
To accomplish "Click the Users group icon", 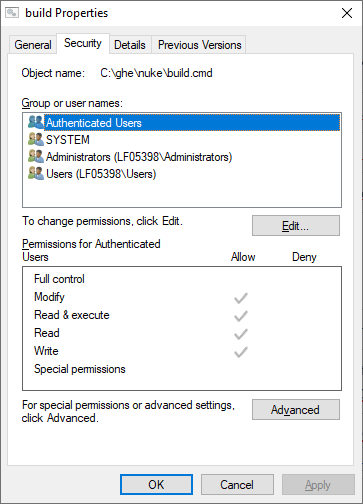I will point(36,173).
